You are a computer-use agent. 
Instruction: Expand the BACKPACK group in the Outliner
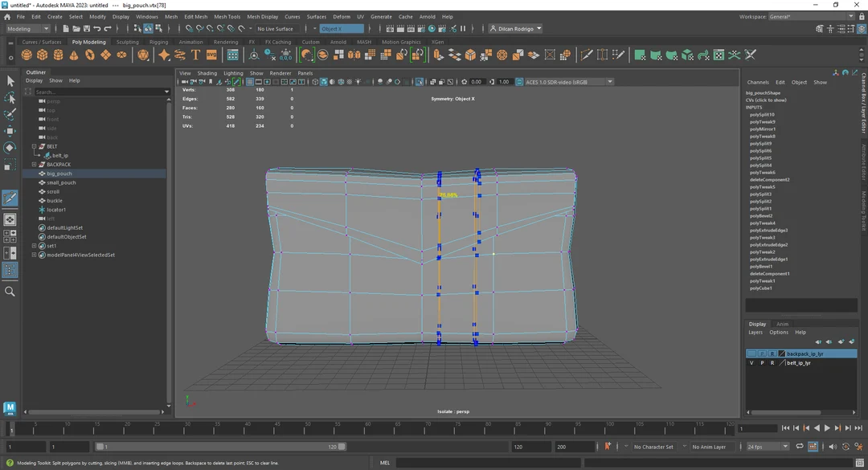point(34,164)
